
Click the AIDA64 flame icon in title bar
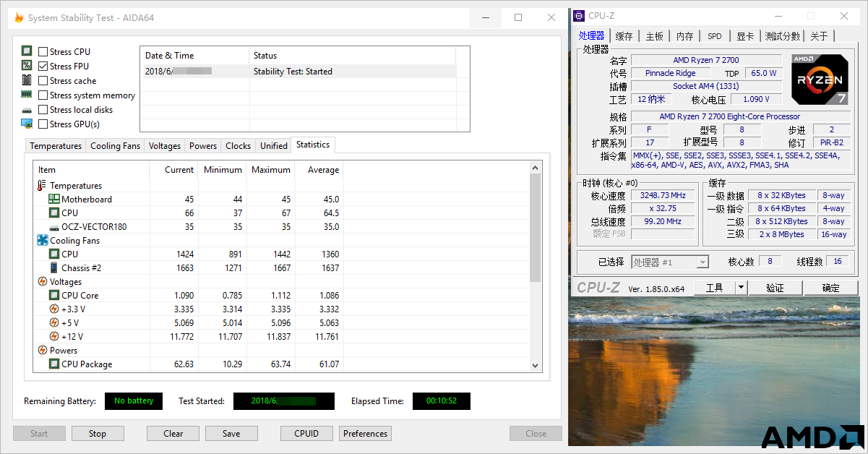click(18, 17)
